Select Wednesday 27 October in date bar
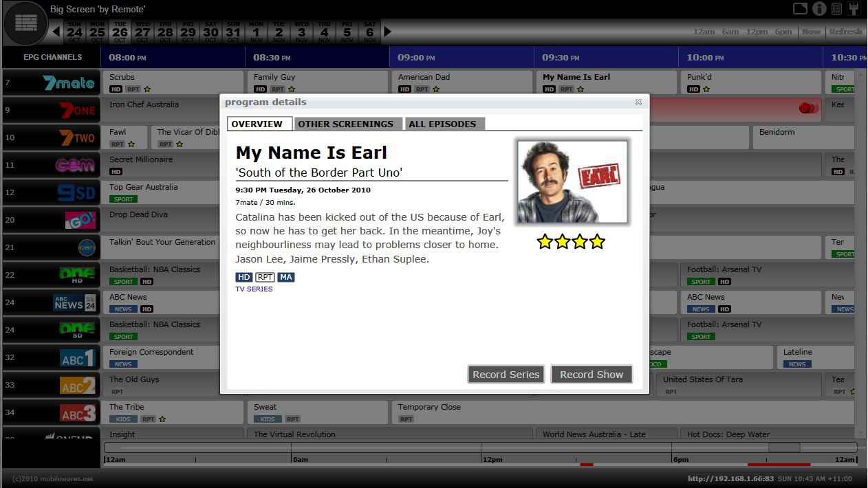868x488 pixels. 142,32
